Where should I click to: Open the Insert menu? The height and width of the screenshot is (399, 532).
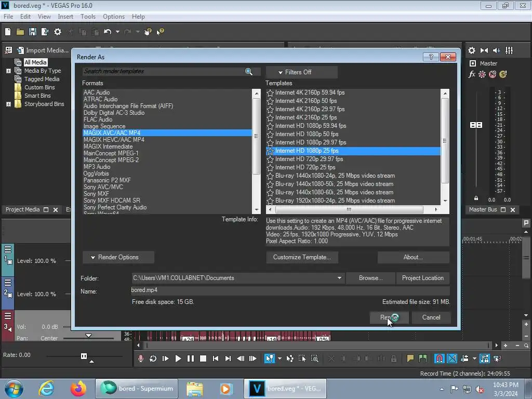tap(65, 17)
